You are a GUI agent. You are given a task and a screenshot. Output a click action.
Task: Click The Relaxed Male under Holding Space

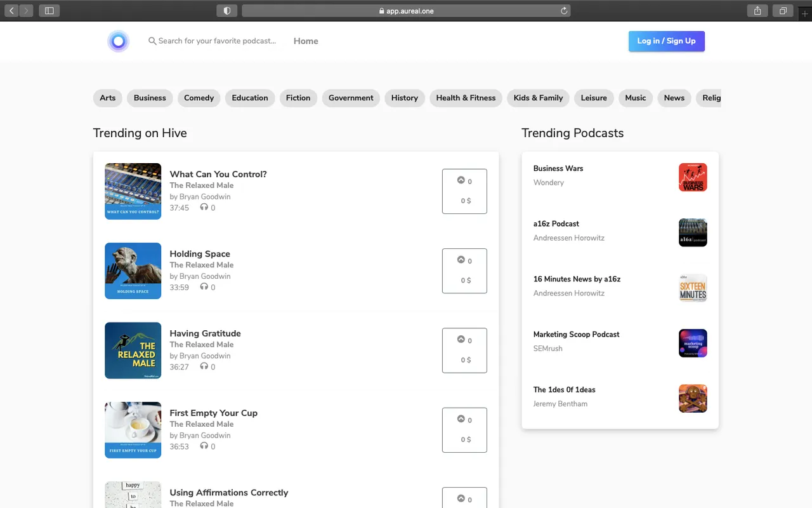point(202,265)
